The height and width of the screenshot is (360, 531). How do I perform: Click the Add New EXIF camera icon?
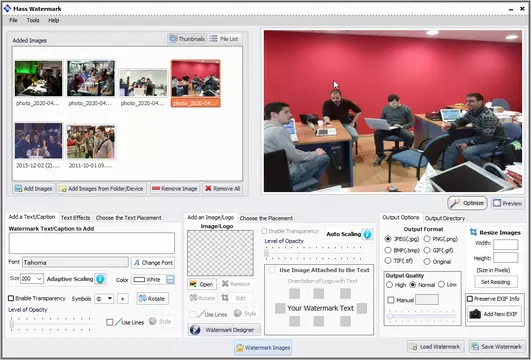[475, 314]
